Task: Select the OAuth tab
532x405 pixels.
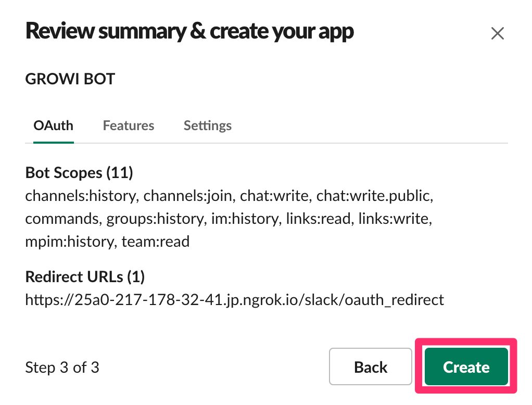Action: pos(53,125)
